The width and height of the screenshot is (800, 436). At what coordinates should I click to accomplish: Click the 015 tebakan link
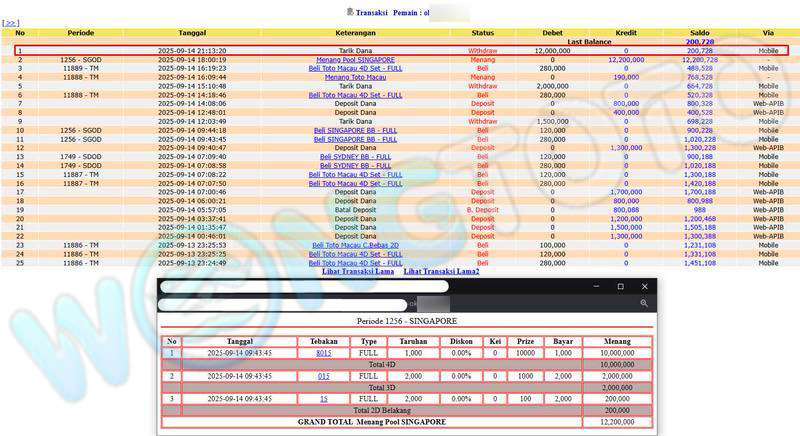pos(323,375)
